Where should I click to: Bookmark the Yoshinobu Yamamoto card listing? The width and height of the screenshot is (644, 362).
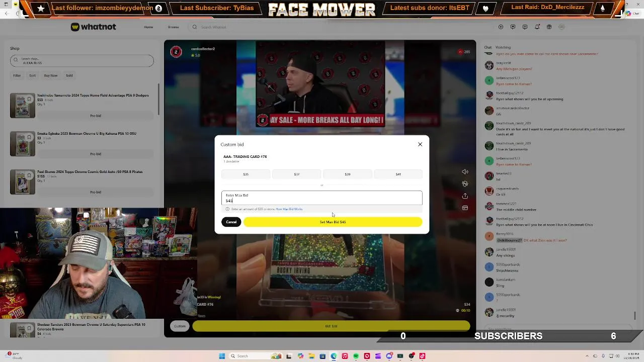(29, 99)
